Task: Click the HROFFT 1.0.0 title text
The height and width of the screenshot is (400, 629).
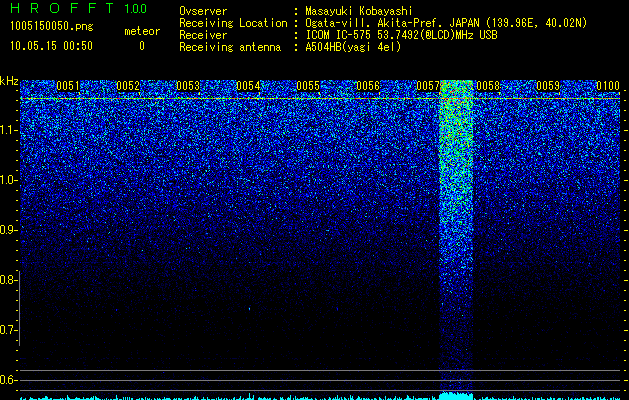Action: click(x=78, y=8)
